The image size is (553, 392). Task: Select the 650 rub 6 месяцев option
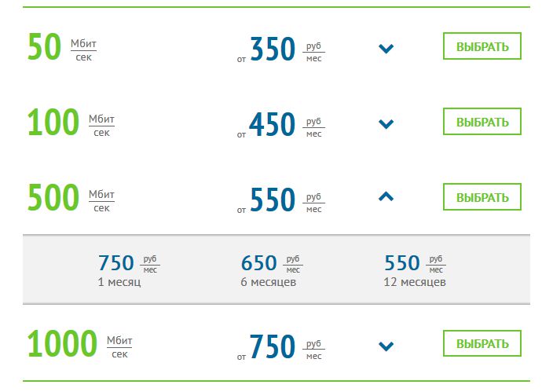point(272,270)
